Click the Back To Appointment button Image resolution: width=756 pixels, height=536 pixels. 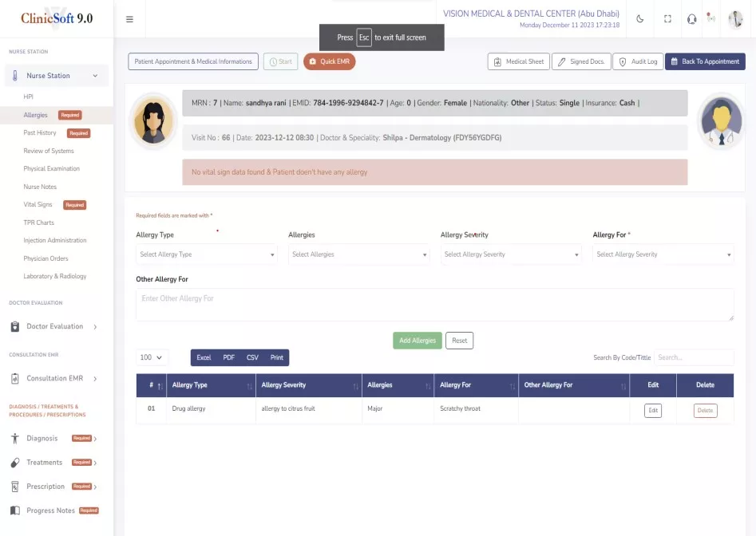pos(705,61)
